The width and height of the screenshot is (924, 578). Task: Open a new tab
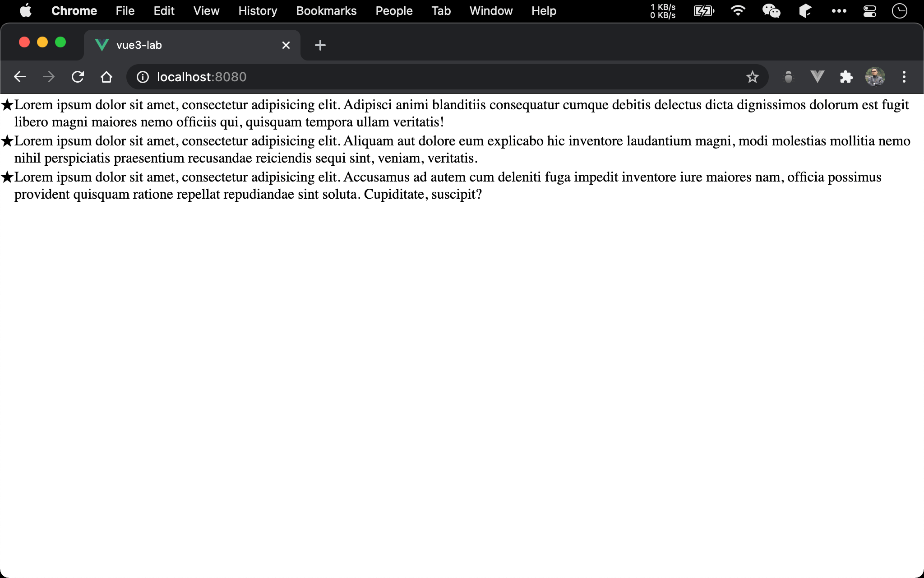pos(320,45)
